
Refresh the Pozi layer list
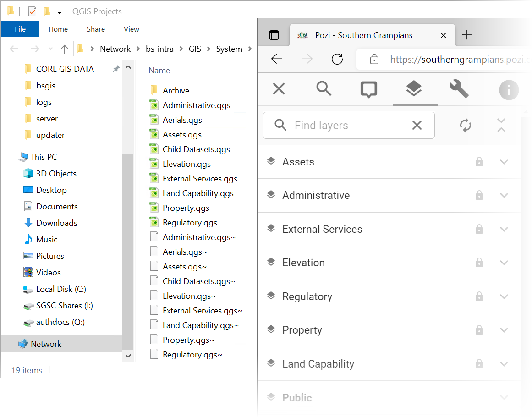point(466,125)
